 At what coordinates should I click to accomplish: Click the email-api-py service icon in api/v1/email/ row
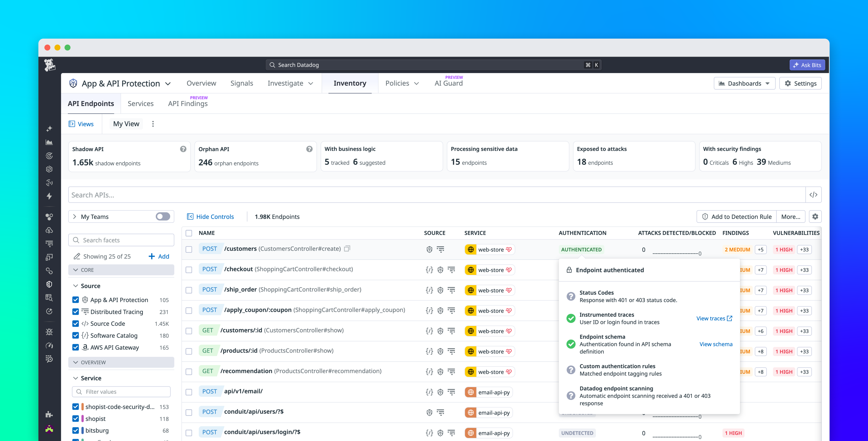pos(471,392)
